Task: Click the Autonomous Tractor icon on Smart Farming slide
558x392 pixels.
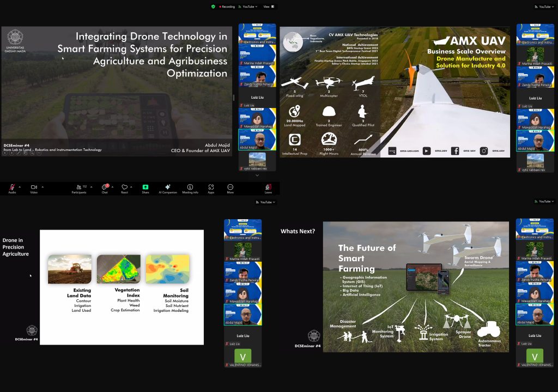Action: point(489,329)
